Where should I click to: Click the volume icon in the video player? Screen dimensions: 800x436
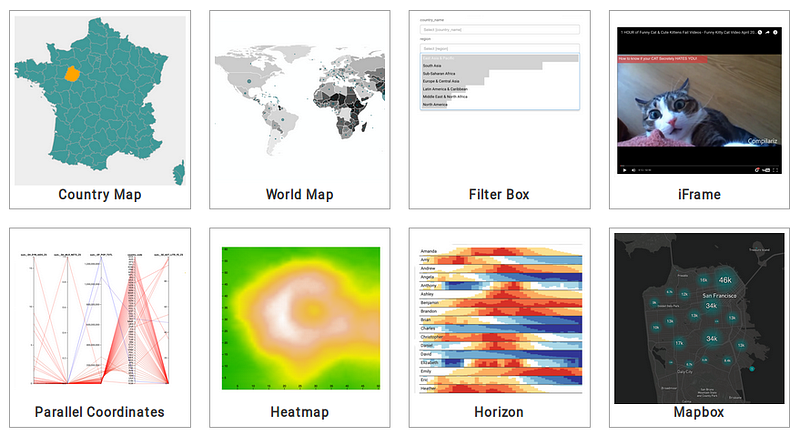pos(634,170)
